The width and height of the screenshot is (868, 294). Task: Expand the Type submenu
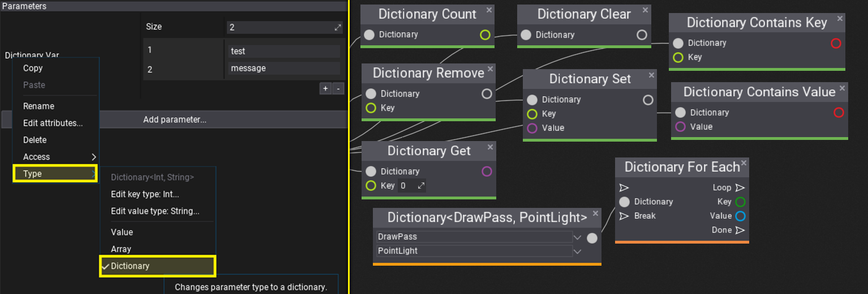tap(55, 174)
